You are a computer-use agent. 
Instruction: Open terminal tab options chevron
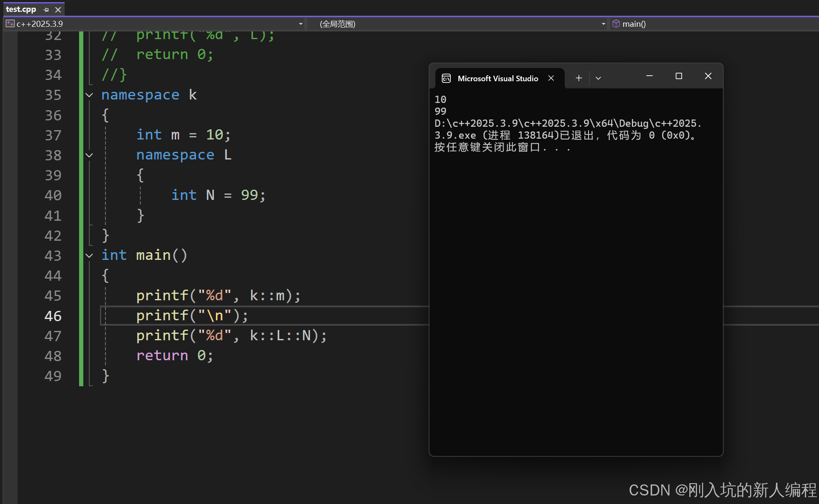coord(598,78)
